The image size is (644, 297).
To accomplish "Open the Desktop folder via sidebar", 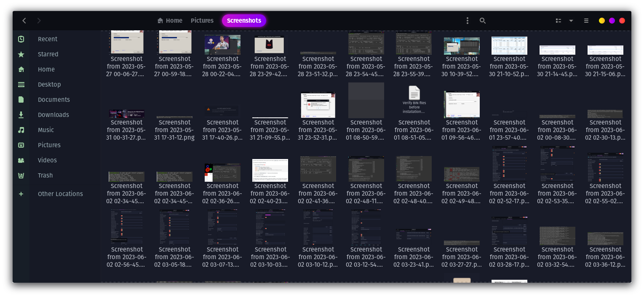I will (x=49, y=85).
